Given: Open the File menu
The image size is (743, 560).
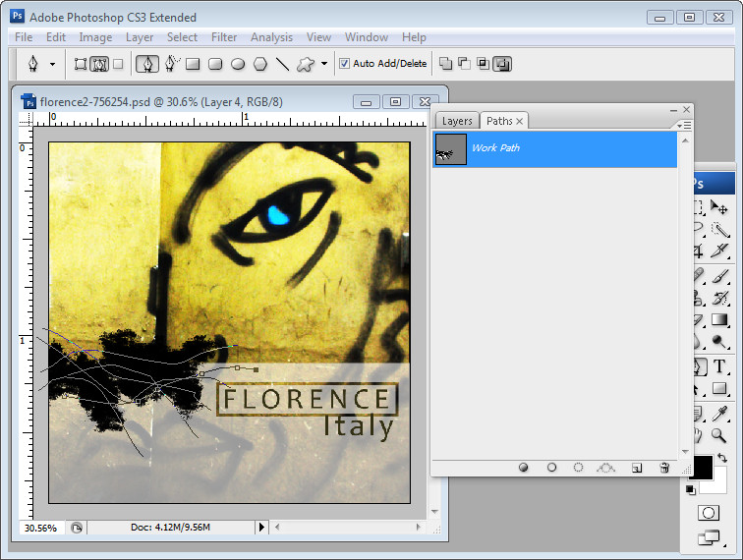Looking at the screenshot, I should click(x=24, y=37).
